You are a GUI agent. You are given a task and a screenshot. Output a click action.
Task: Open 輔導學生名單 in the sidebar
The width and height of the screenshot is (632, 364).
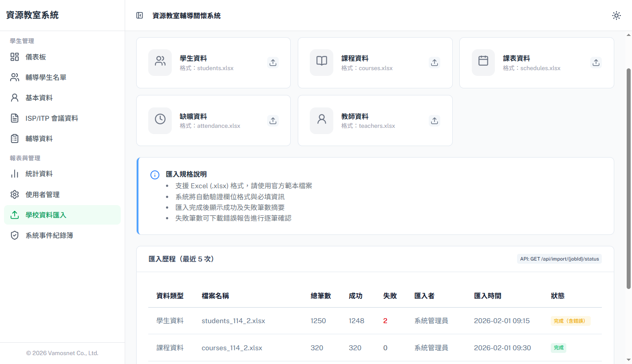62,77
